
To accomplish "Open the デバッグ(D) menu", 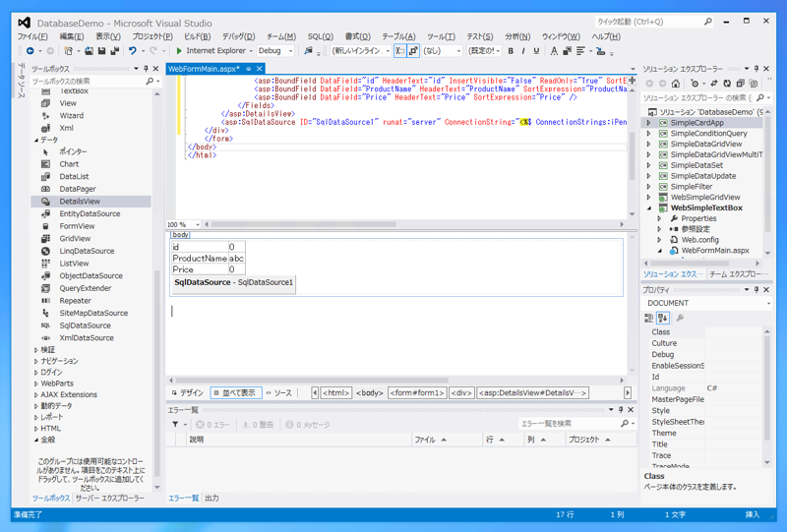I will (x=238, y=36).
